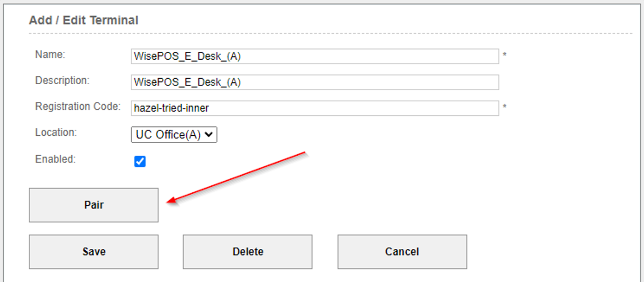Viewport: 644px width, 282px height.
Task: Click the red arrow annotation
Action: point(236,178)
